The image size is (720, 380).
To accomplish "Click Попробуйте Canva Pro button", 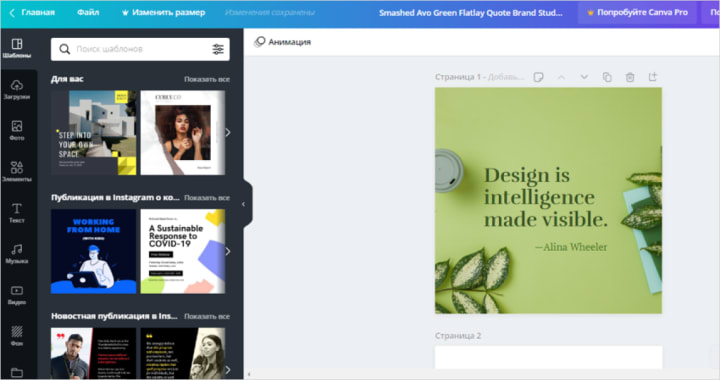I will pyautogui.click(x=637, y=12).
